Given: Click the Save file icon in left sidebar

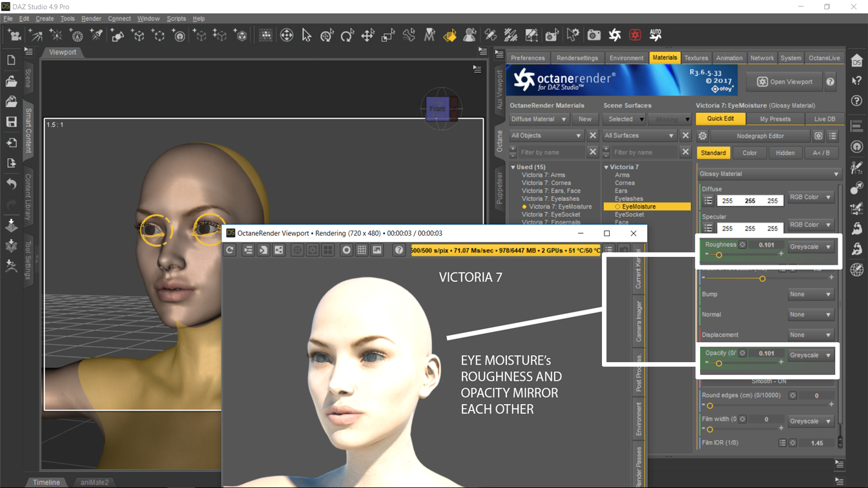Looking at the screenshot, I should (11, 122).
